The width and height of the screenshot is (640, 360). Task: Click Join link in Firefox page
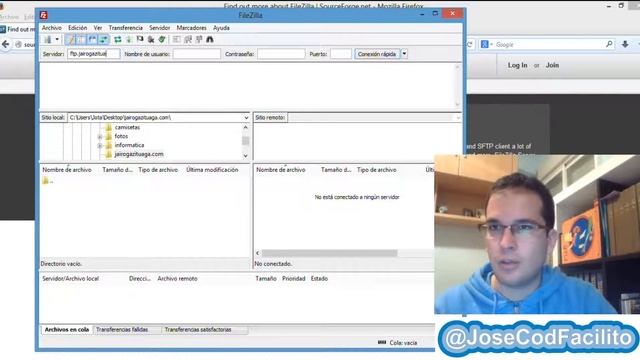coord(552,65)
